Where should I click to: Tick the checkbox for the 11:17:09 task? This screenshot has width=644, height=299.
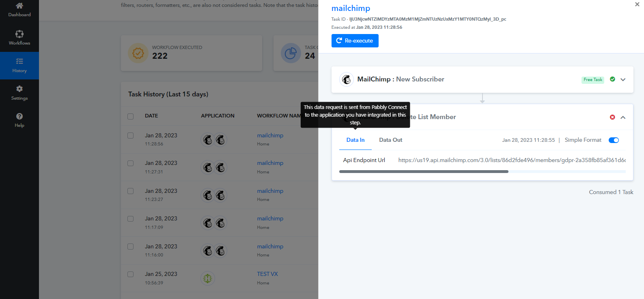(x=130, y=219)
